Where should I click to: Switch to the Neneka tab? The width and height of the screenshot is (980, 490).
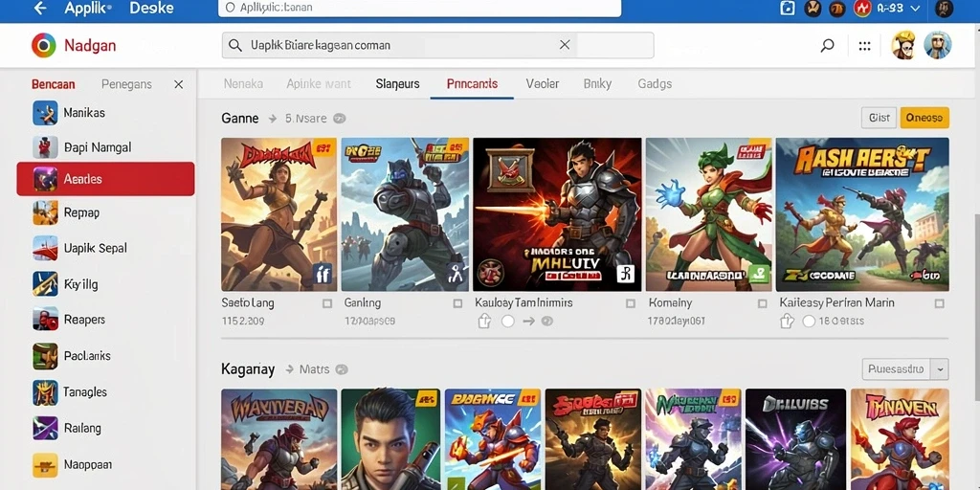[243, 84]
